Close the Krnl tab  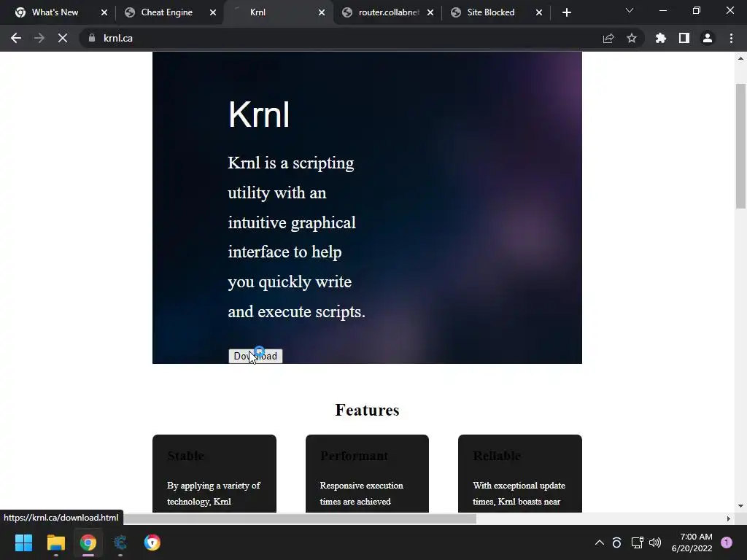(x=322, y=12)
